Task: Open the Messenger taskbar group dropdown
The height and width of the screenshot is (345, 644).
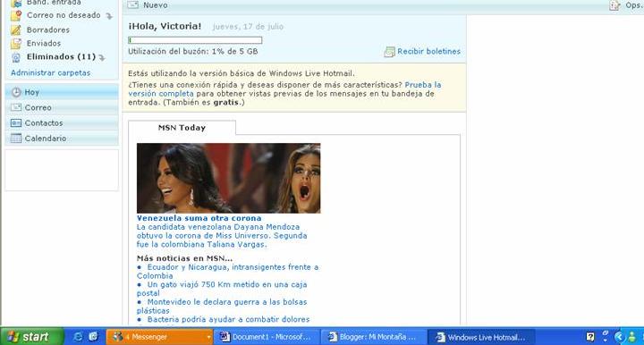Action: coord(208,337)
